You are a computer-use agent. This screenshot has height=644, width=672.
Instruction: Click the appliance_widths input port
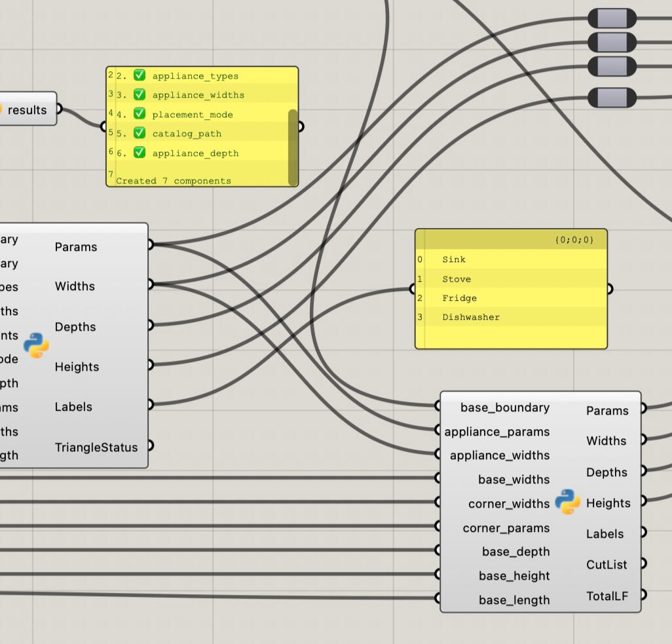point(438,453)
